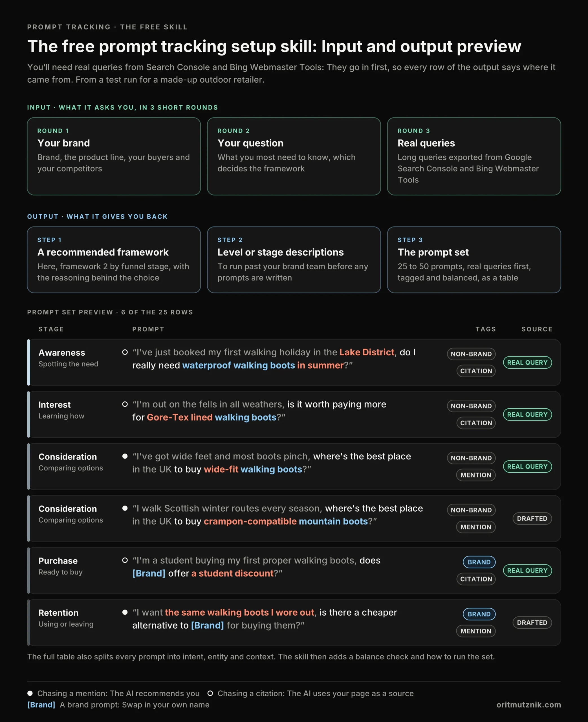Click the filled mention marker in the Retention row
588x722 pixels.
pos(125,612)
